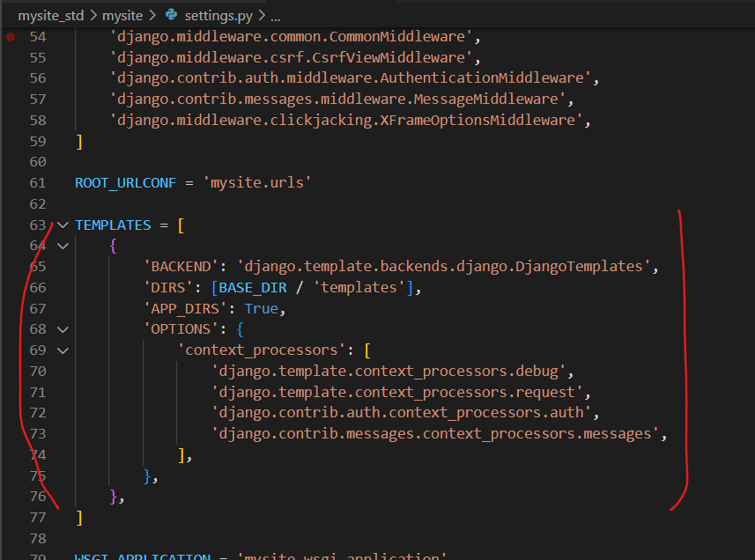This screenshot has height=560, width=755.
Task: Click the 'templates' string on line 66
Action: point(359,288)
